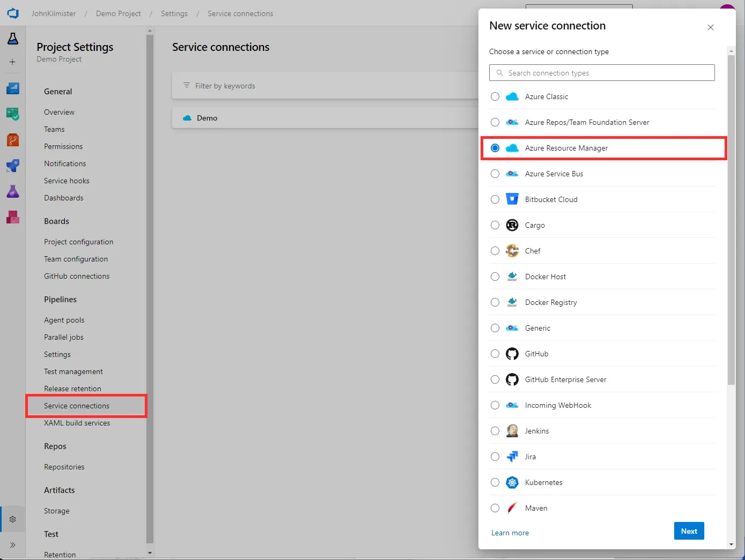The width and height of the screenshot is (745, 560).
Task: Click the GitHub Enterprise Server icon
Action: click(512, 379)
